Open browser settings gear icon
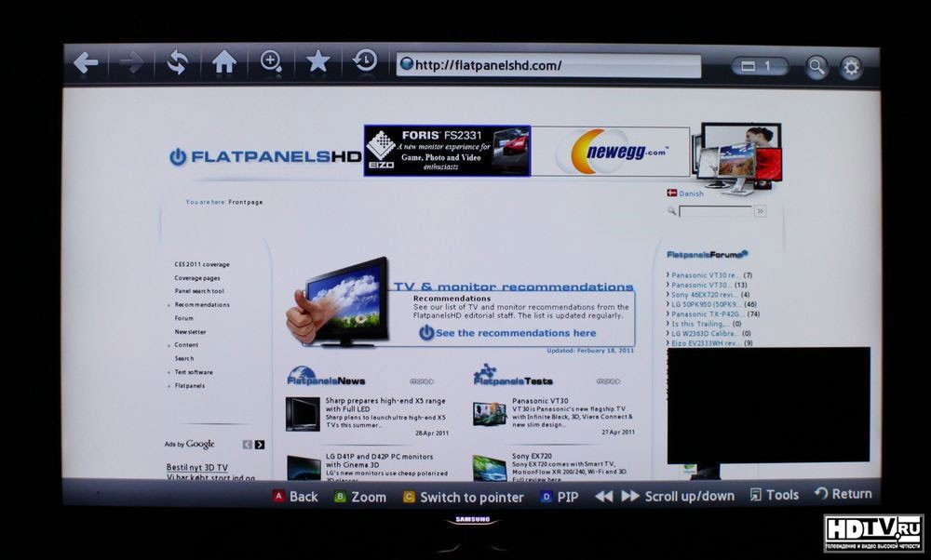Image resolution: width=931 pixels, height=560 pixels. 851,68
